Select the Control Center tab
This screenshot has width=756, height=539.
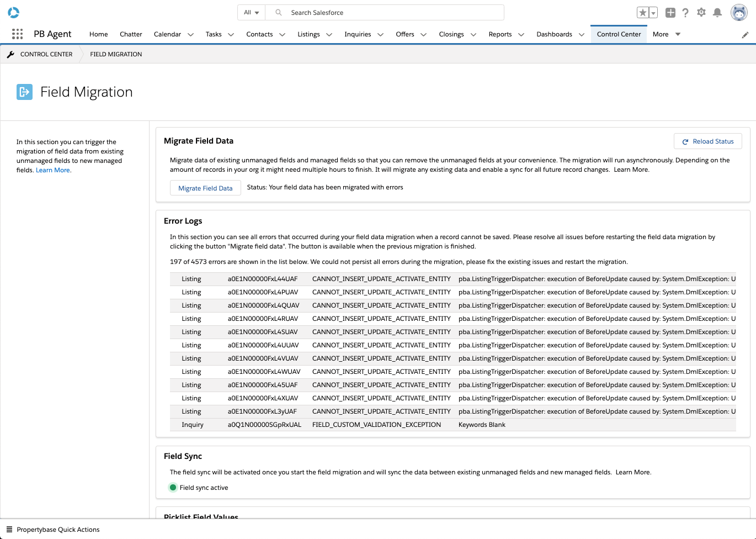coord(619,34)
